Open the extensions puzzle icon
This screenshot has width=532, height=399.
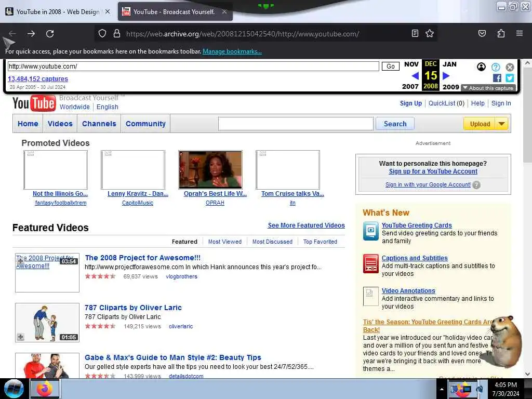tap(501, 33)
